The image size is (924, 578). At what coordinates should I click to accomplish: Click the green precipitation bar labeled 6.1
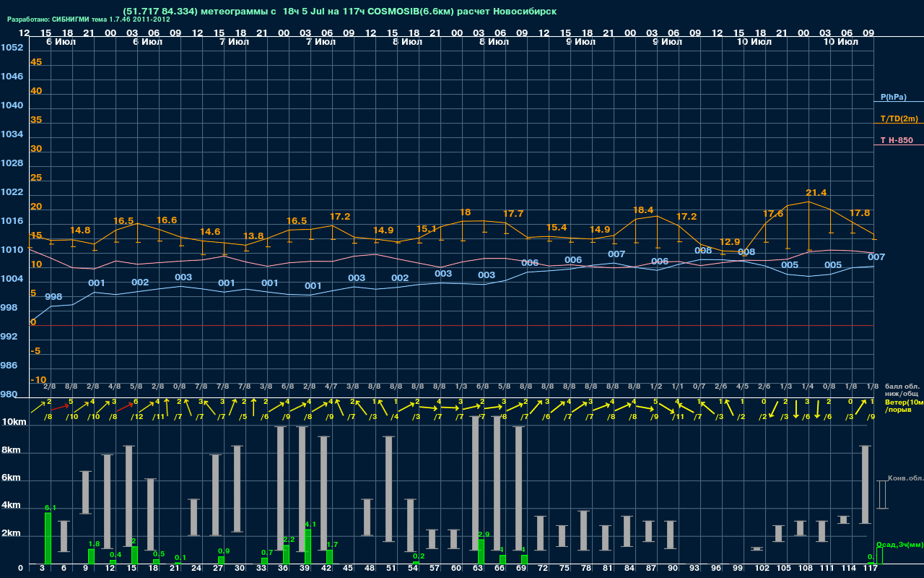(48, 538)
